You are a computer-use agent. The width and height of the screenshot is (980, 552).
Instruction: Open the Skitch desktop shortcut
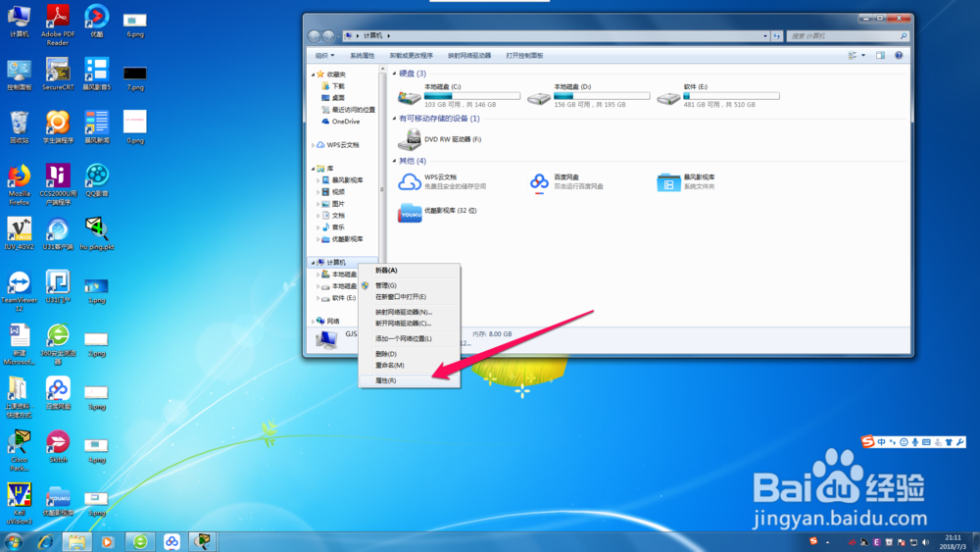[58, 446]
